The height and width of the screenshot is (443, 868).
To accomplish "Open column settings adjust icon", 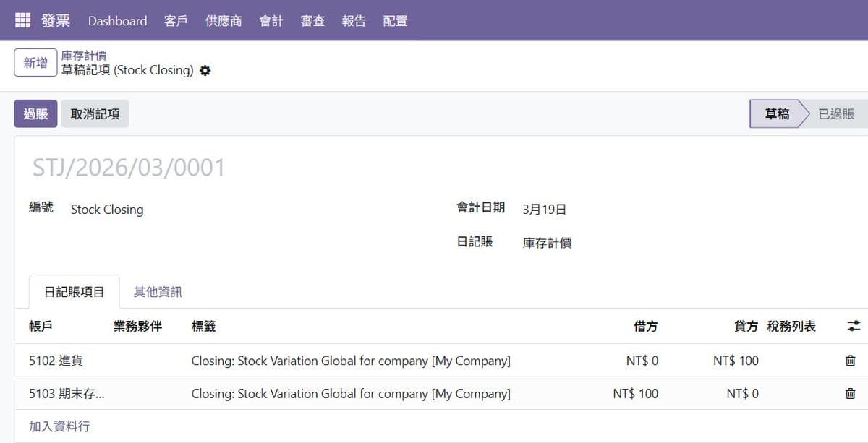I will [x=853, y=327].
